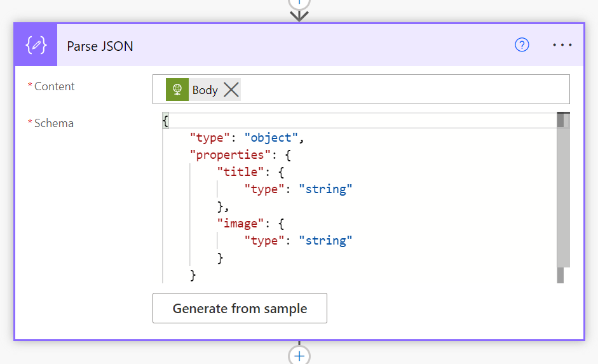Viewport: 598px width, 364px height.
Task: Remove the Body token from Content
Action: [231, 90]
